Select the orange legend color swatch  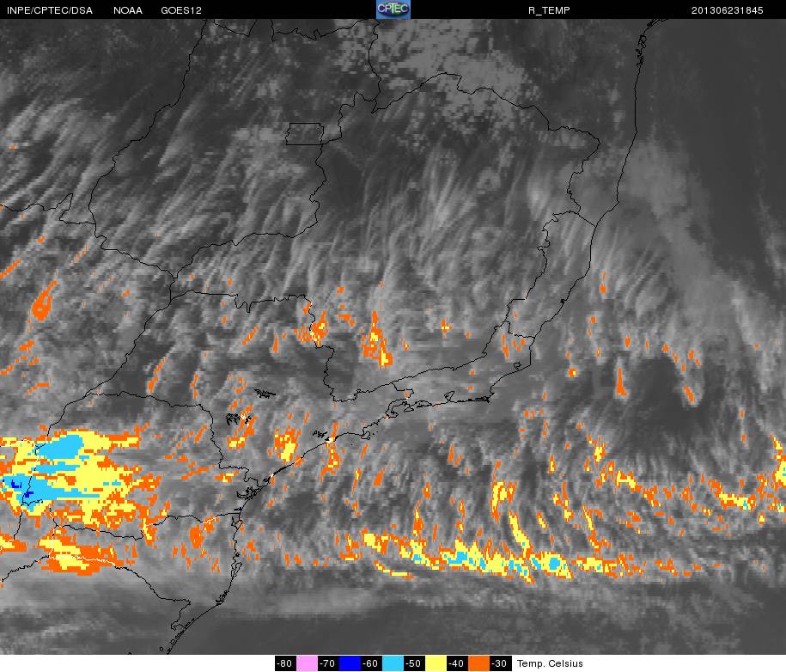(x=478, y=663)
